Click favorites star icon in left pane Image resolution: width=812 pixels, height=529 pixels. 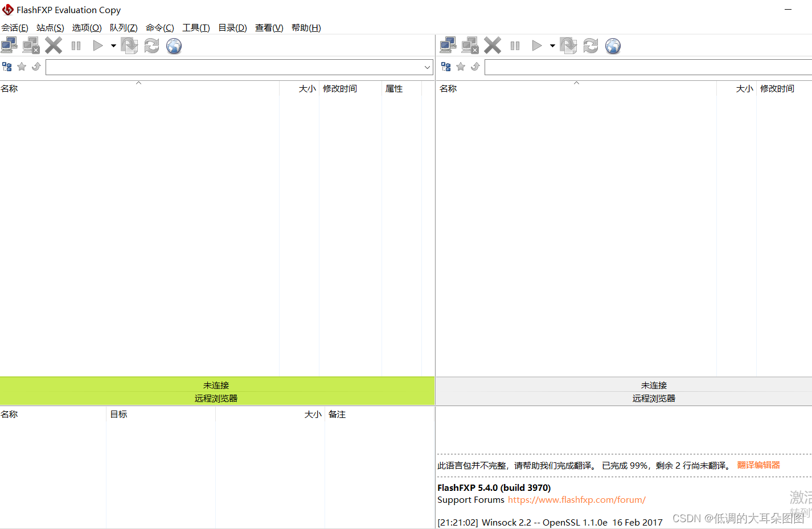click(22, 67)
